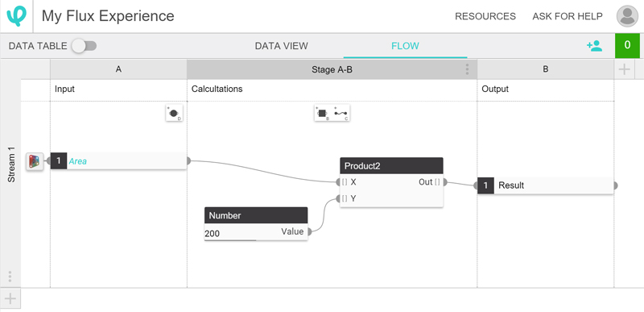
Task: Click the Out port on Product2
Action: 445,182
